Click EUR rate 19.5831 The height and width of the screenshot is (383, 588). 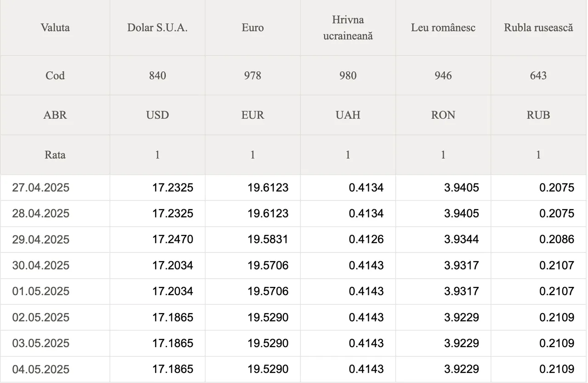pos(268,240)
